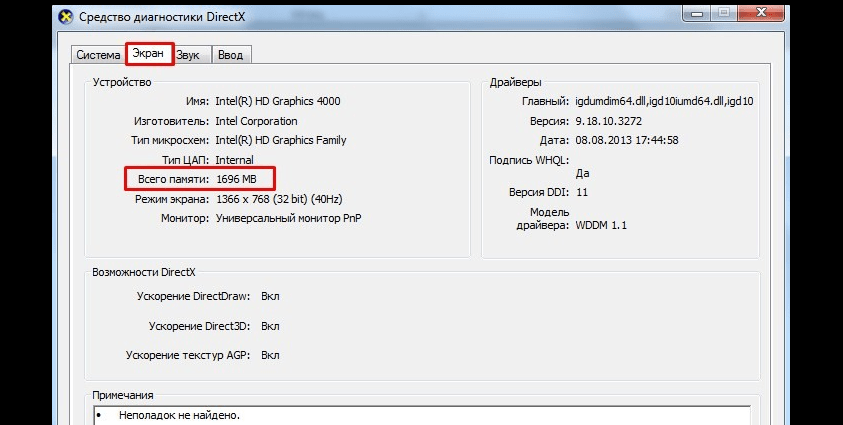Click the driver date 08.08.2013
Image resolution: width=843 pixels, height=425 pixels.
point(627,140)
